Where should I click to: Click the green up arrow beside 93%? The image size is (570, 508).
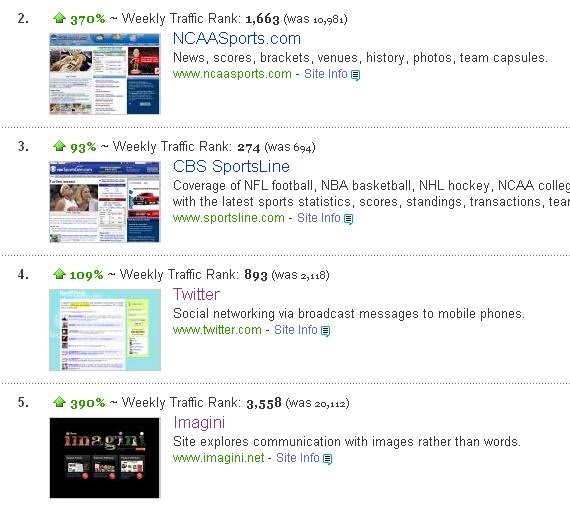point(59,146)
